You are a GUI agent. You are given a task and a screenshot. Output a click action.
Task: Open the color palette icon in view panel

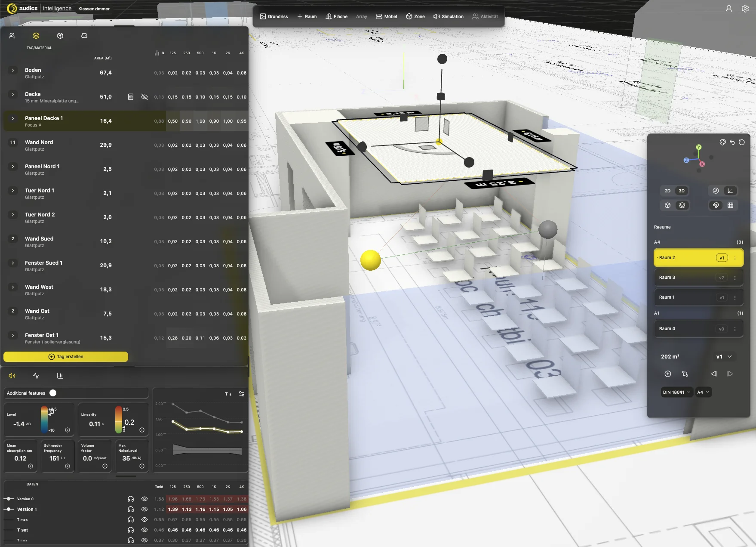click(x=722, y=142)
